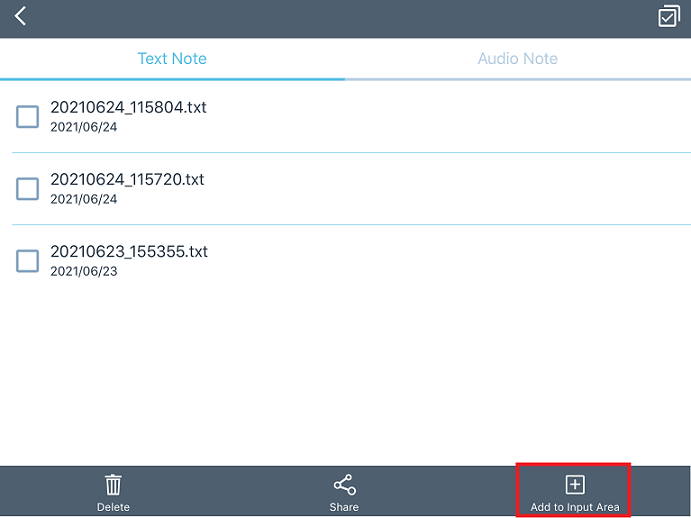Open note file 20210624_115720.txt
The width and height of the screenshot is (691, 518).
pos(127,179)
